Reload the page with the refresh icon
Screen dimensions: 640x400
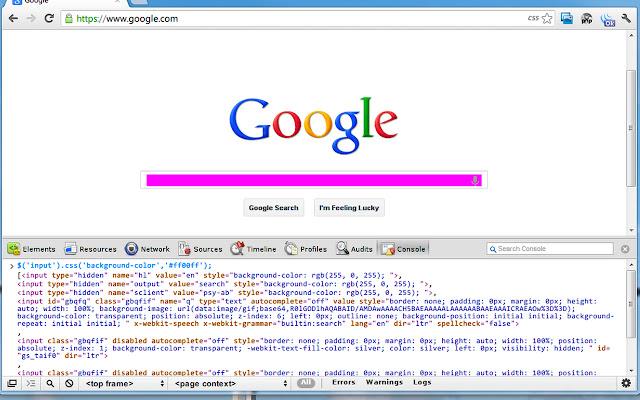click(49, 18)
